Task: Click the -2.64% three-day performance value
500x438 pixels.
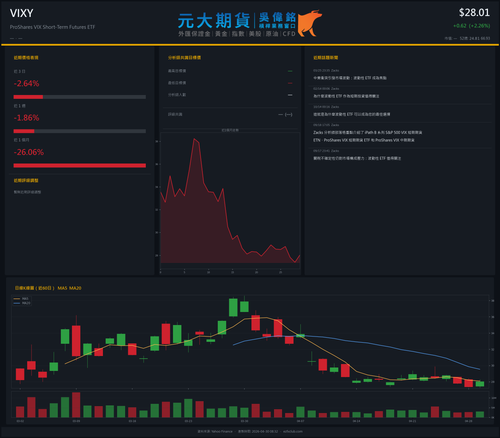Action: pos(26,83)
